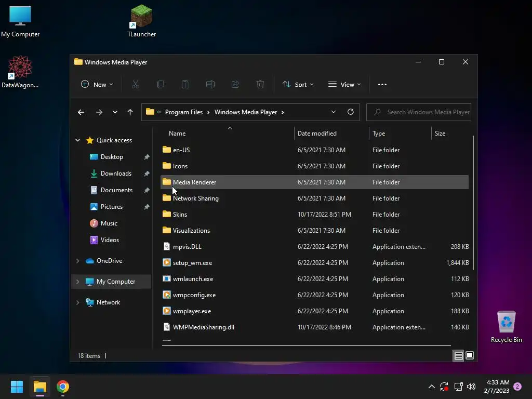Select the mpvis.DLL file icon
This screenshot has height=399, width=532.
coord(167,247)
